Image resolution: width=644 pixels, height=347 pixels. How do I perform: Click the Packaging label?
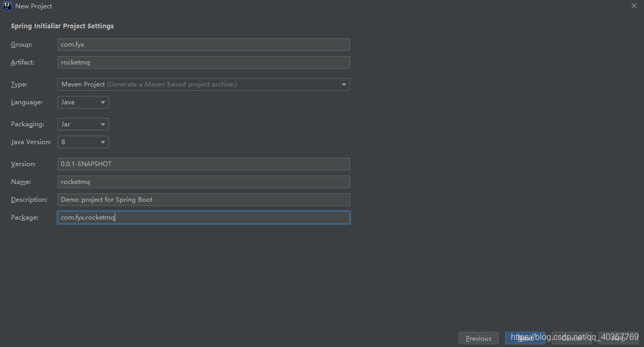pyautogui.click(x=27, y=124)
